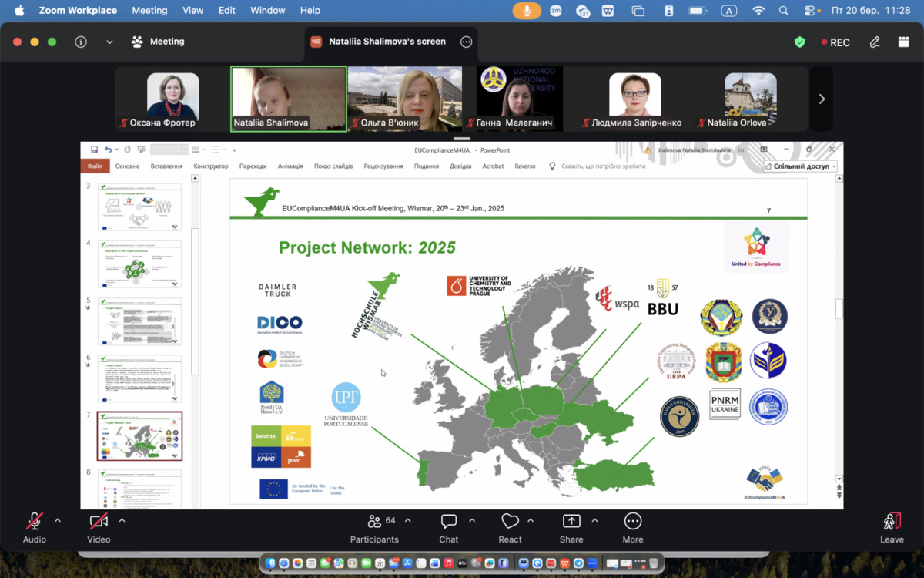Screen dimensions: 924x578
Task: Expand the Share options chevron
Action: (594, 521)
